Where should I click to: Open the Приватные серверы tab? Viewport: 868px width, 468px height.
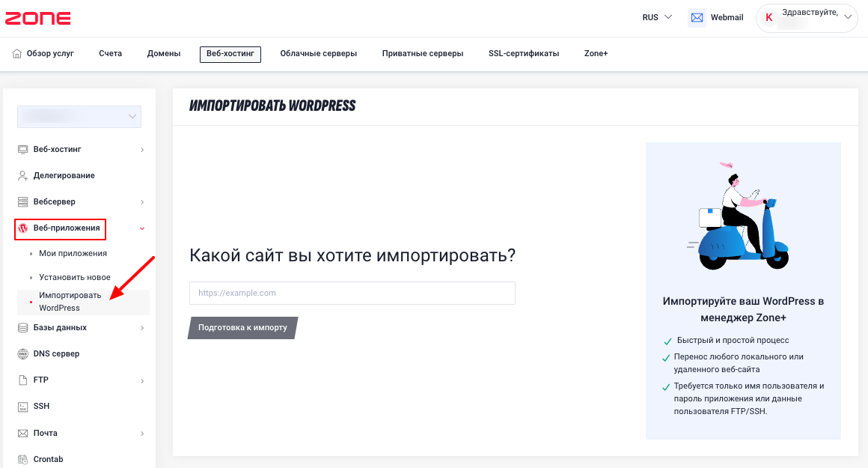[422, 54]
